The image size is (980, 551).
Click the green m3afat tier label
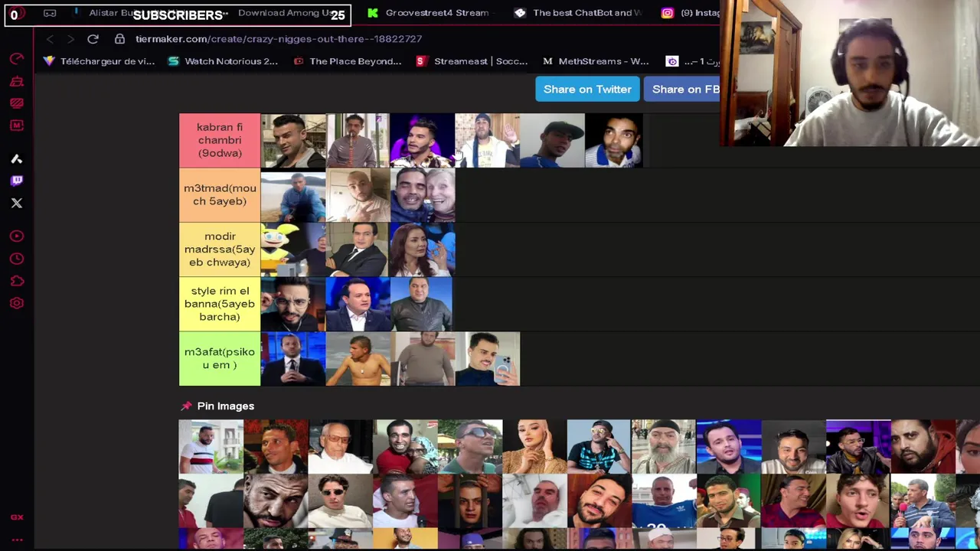coord(220,358)
